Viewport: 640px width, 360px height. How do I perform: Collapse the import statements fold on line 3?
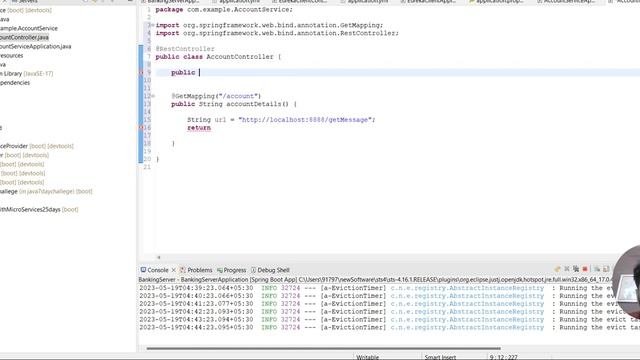153,25
